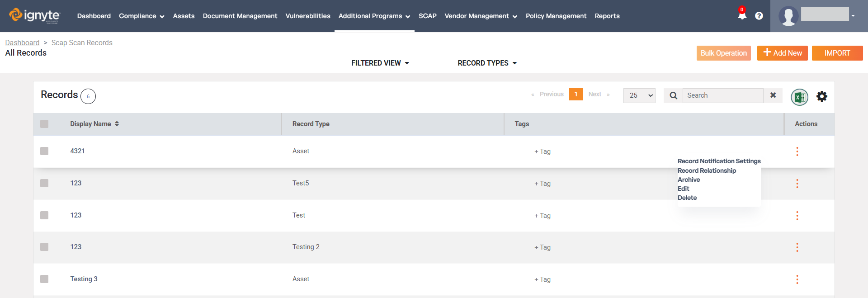Viewport: 868px width, 298px height.
Task: Follow the Dashboard breadcrumb link
Action: [x=22, y=43]
